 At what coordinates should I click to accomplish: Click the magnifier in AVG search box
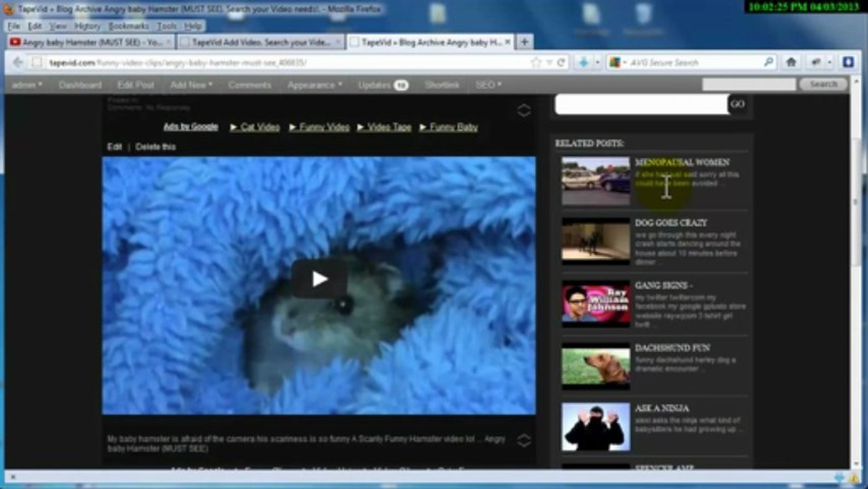point(768,62)
